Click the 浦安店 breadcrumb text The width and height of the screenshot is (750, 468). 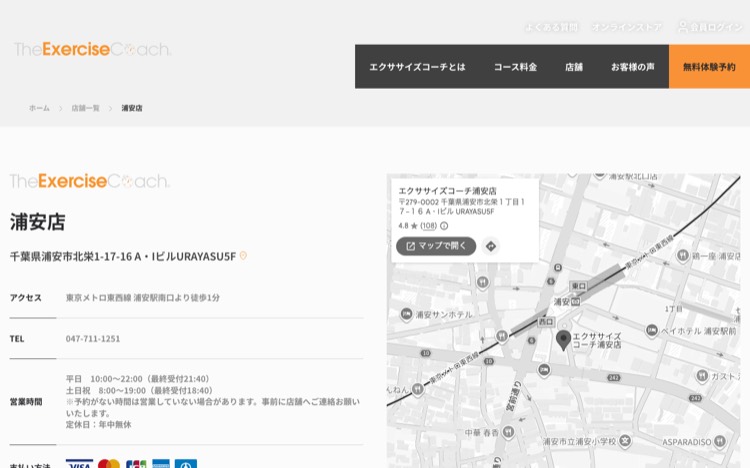click(132, 108)
